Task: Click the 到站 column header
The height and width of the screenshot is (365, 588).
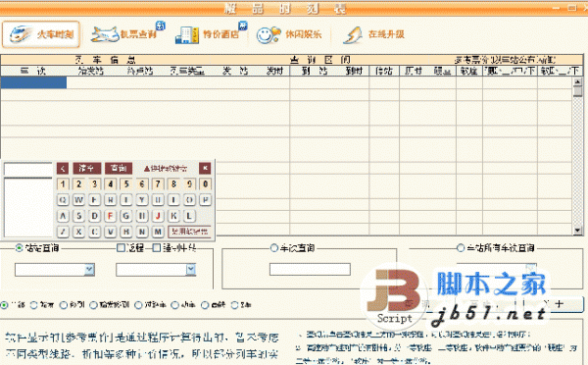Action: [x=315, y=71]
